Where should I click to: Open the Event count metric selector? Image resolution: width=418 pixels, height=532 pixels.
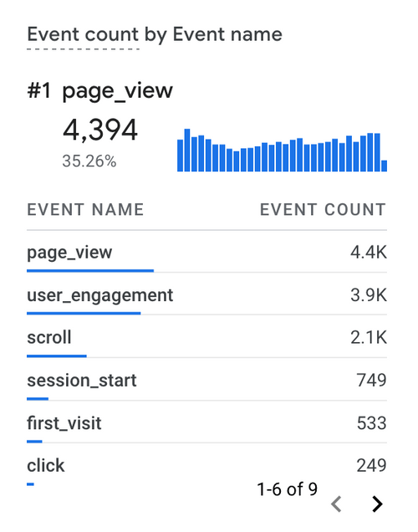tap(83, 34)
